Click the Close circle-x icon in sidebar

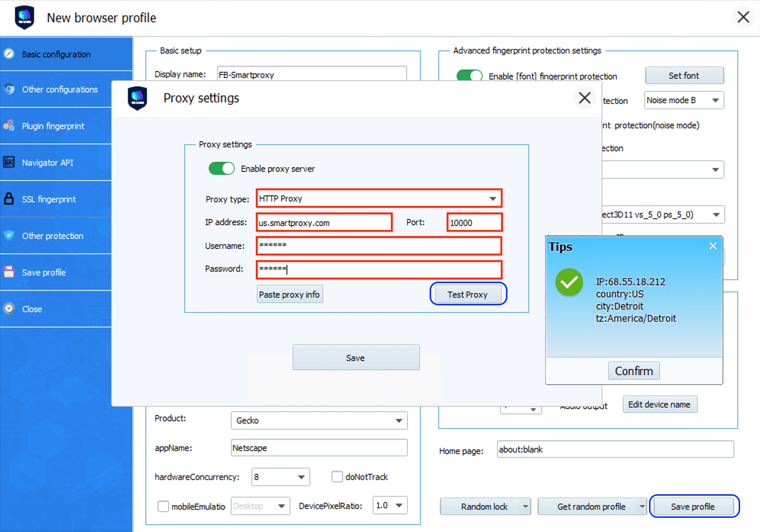coord(9,309)
